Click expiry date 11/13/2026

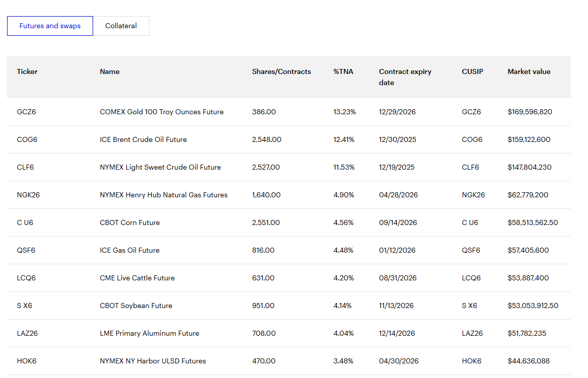[396, 306]
